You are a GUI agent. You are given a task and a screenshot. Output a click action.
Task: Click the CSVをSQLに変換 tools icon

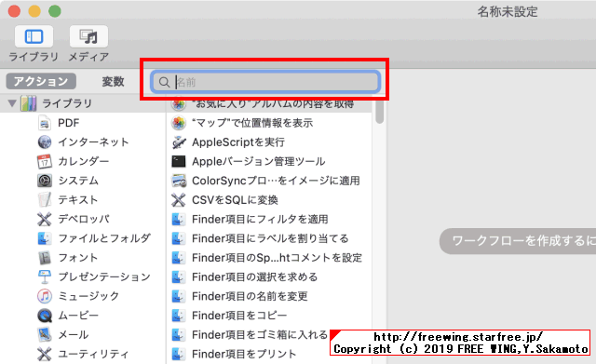tap(178, 200)
